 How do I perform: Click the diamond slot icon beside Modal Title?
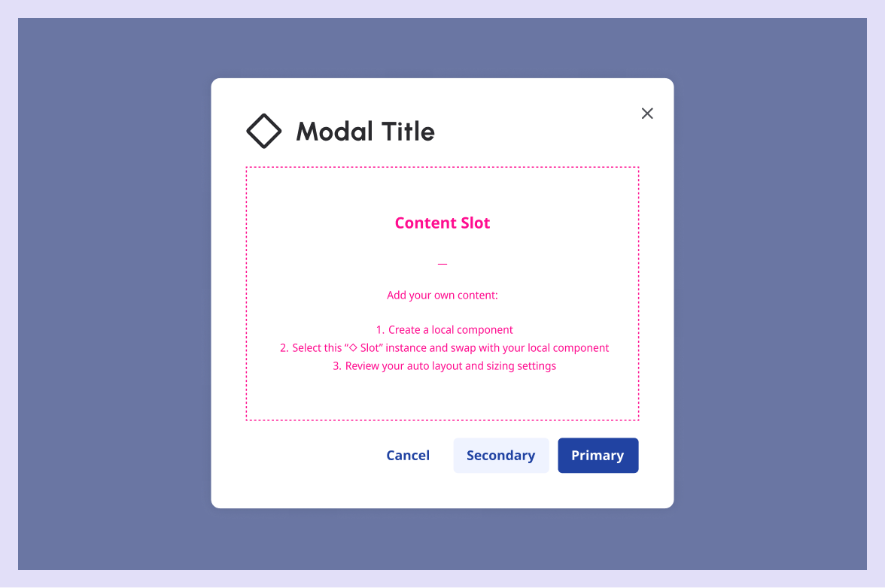tap(264, 131)
